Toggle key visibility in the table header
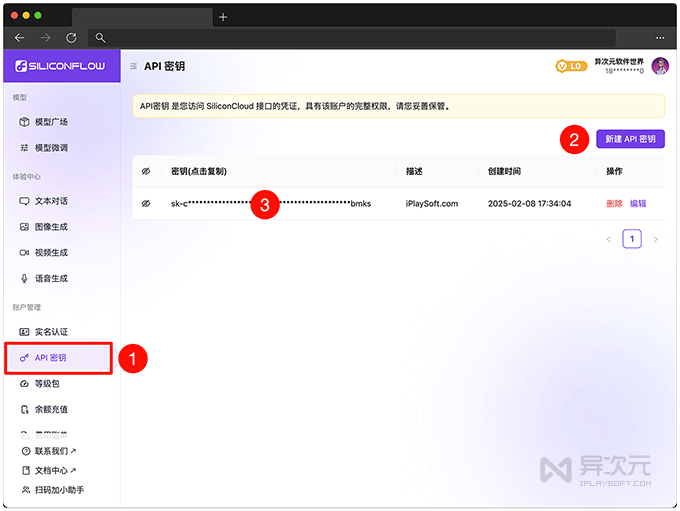The width and height of the screenshot is (680, 511). [146, 172]
